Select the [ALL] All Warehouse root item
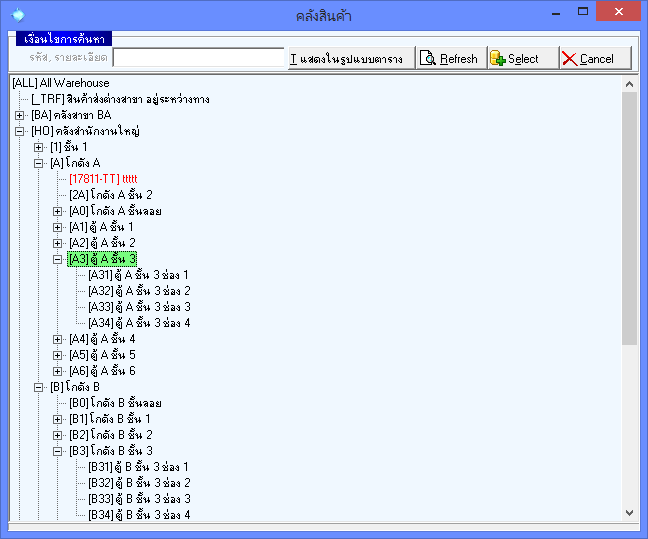 point(60,83)
